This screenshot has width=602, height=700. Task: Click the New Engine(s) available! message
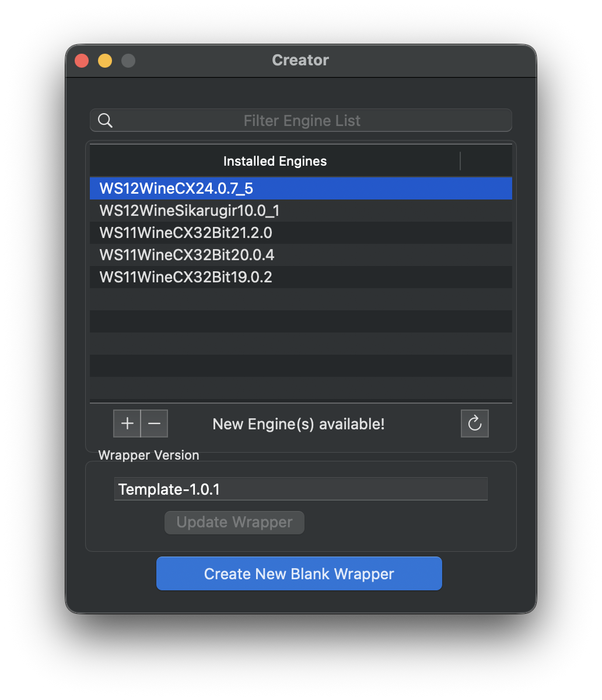299,424
